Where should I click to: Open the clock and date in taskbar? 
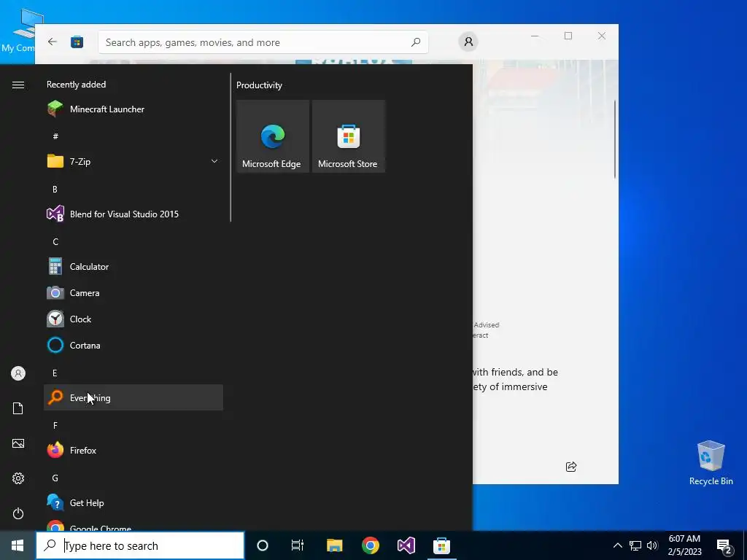tap(684, 545)
